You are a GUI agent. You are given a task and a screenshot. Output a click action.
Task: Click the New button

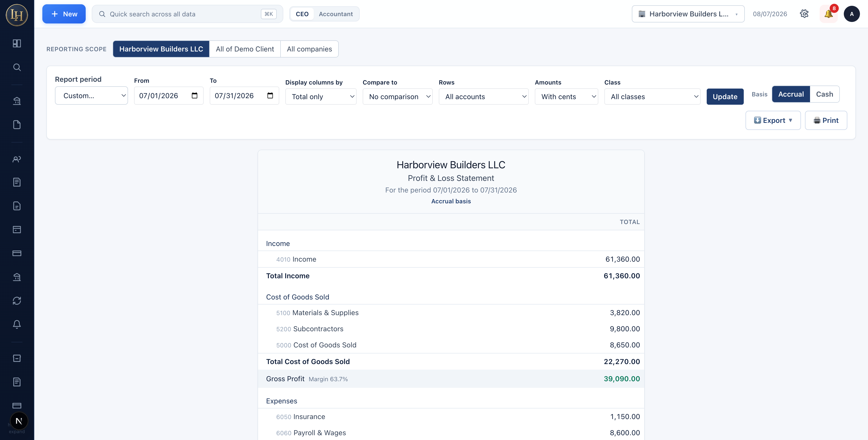pyautogui.click(x=64, y=14)
